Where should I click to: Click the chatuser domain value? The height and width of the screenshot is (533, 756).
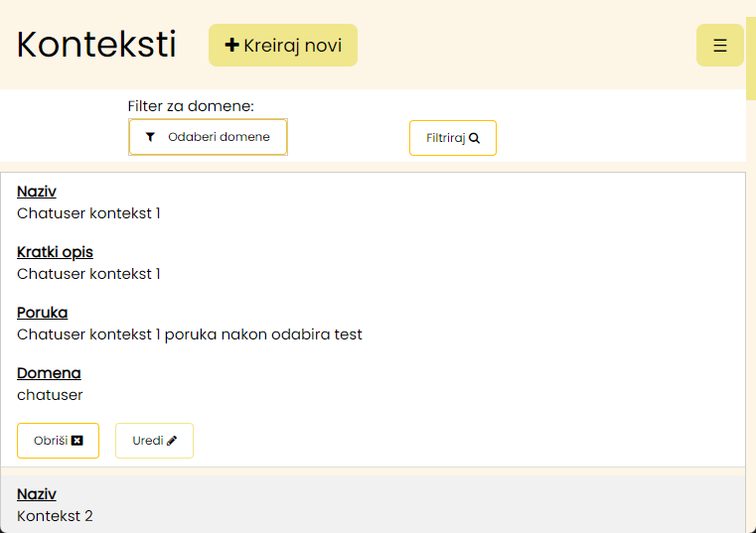[50, 395]
